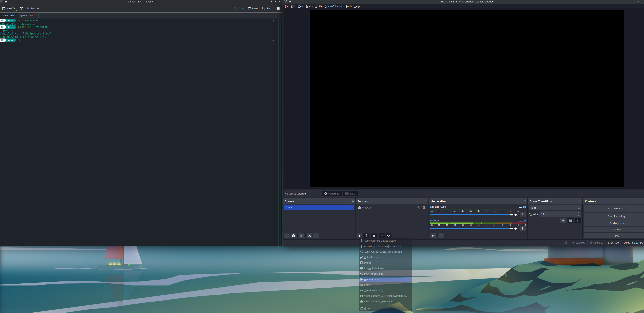The height and width of the screenshot is (313, 644).
Task: Add a new transition with the plus icon
Action: (563, 220)
